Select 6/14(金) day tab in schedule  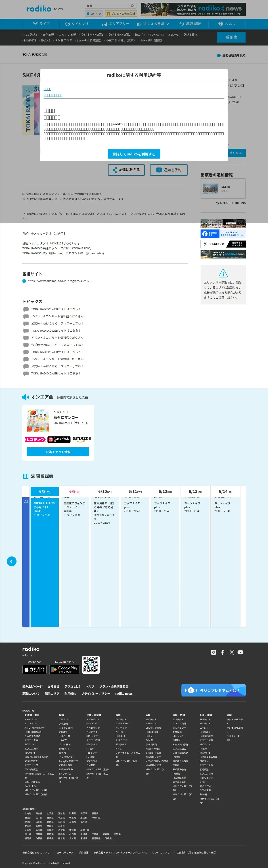pos(225,491)
